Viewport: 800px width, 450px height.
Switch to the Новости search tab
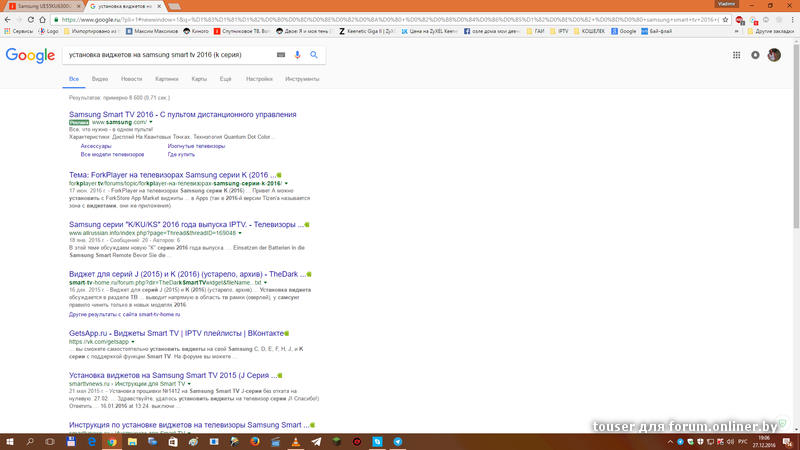click(x=132, y=79)
